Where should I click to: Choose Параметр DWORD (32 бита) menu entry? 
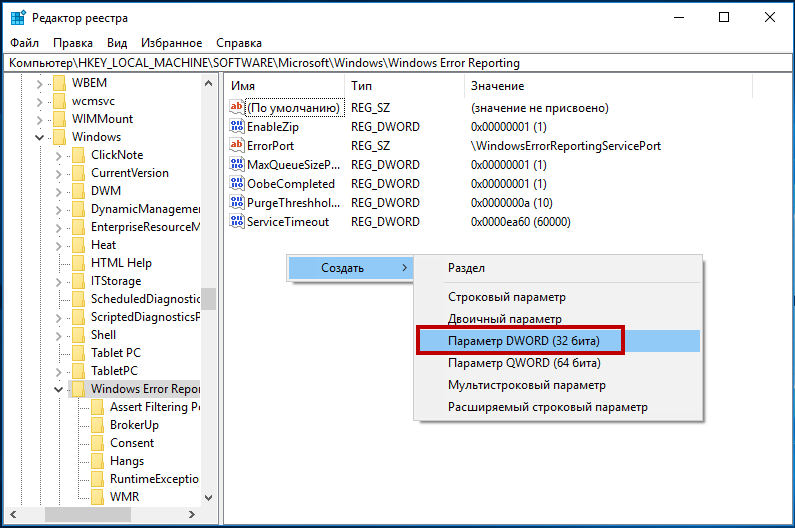point(558,341)
